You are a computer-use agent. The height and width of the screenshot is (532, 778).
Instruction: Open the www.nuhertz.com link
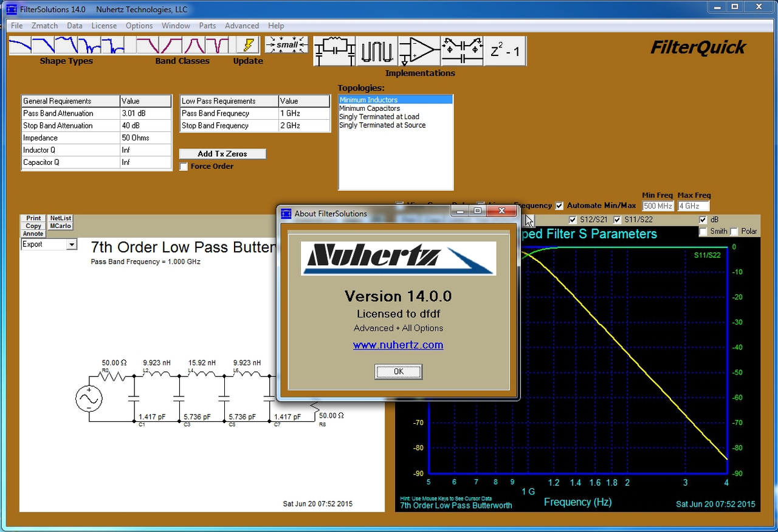point(398,345)
